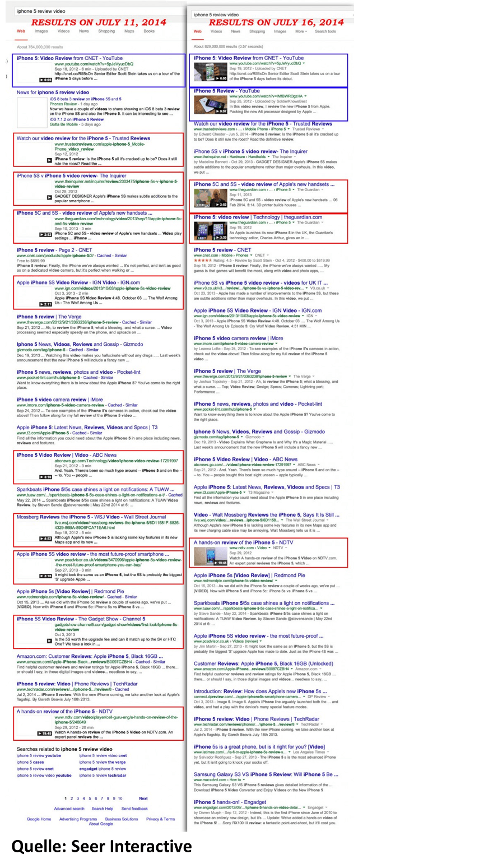The image size is (493, 868).
Task: Switch to Shopping tab in July 11 results
Action: click(x=106, y=31)
